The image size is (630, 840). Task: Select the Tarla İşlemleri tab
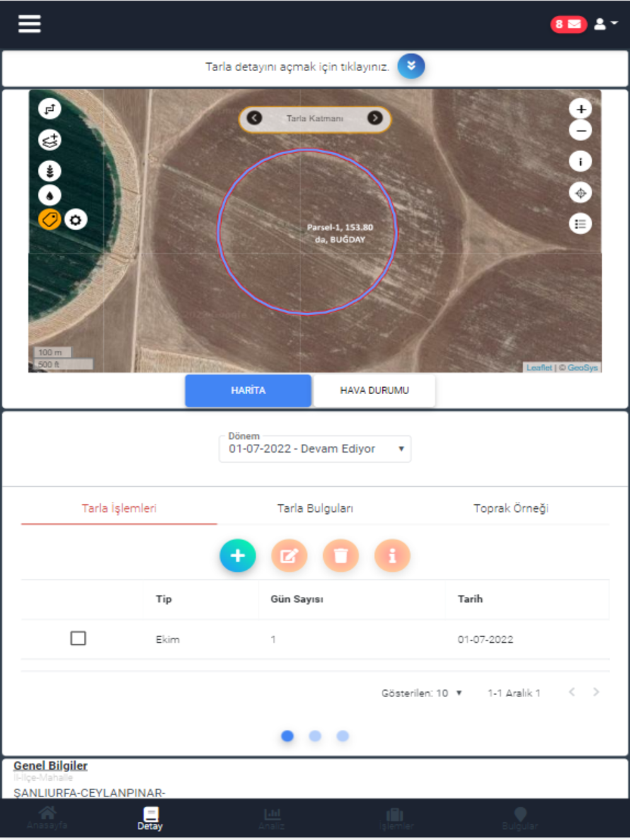pos(119,508)
